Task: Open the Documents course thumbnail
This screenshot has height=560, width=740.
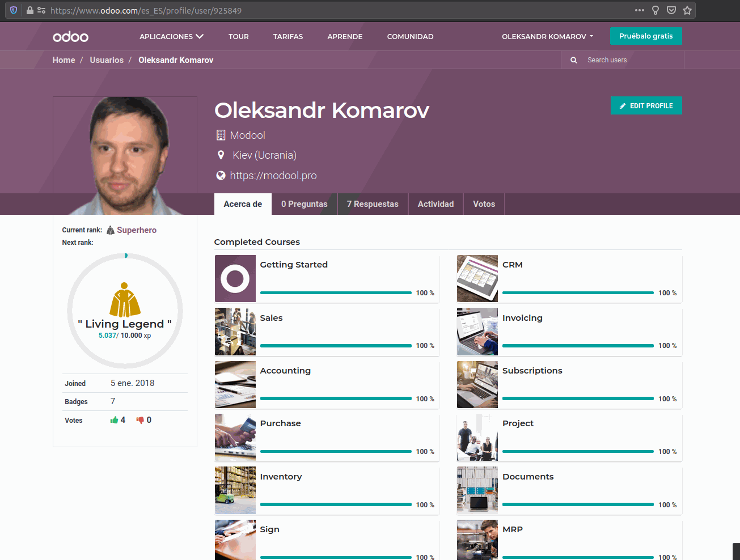Action: 477,490
